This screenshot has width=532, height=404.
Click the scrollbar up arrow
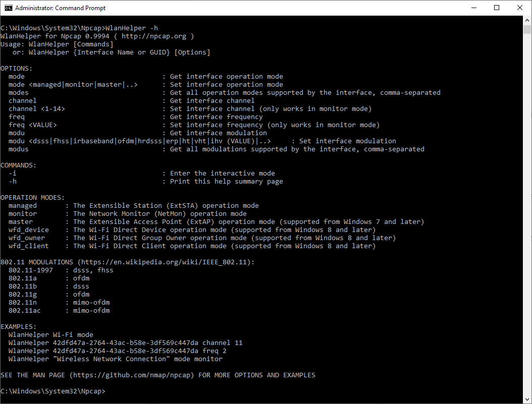[527, 20]
